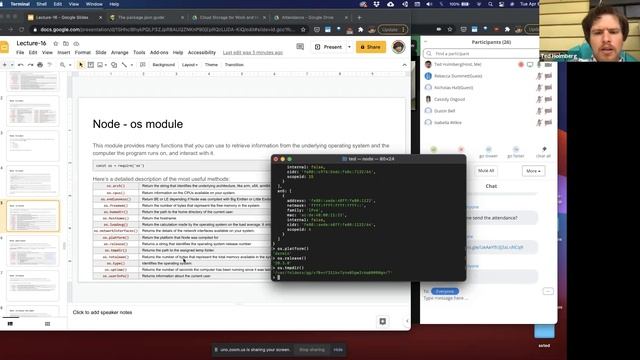Open the Add-ons menu
The height and width of the screenshot is (360, 640).
159,53
